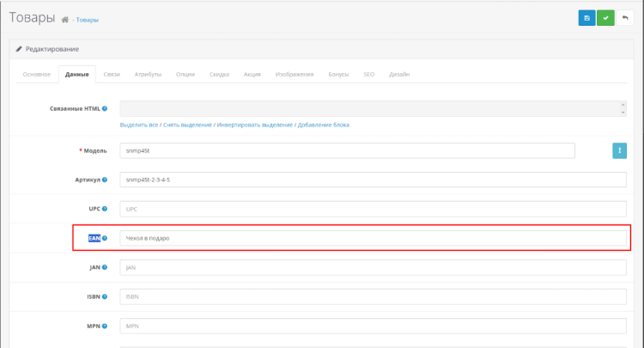Click the Инвертировать выделение link
Viewport: 644px width, 348px height.
[x=255, y=125]
